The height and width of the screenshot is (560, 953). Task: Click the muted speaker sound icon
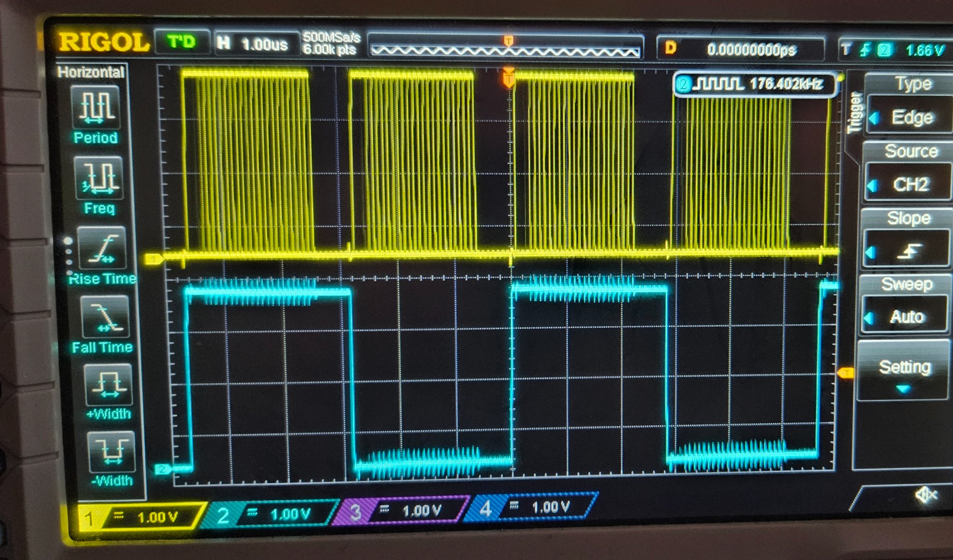(x=926, y=496)
